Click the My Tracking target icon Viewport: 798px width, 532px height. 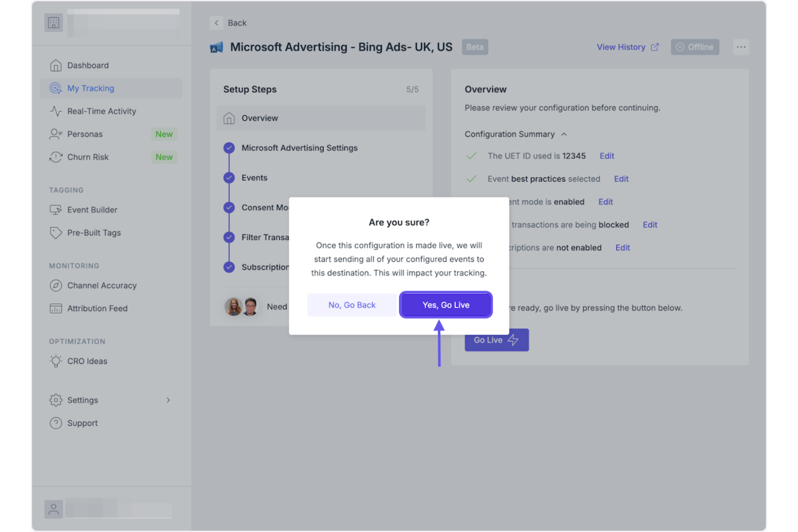coord(56,88)
